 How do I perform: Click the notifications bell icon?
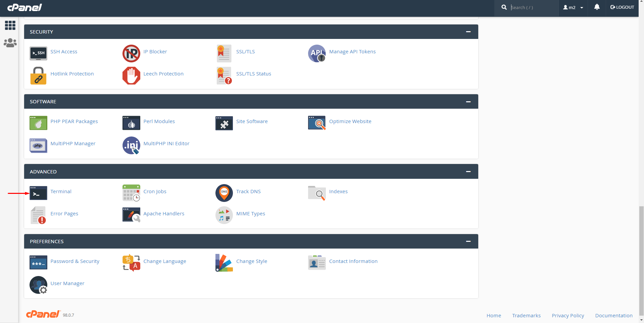[597, 7]
